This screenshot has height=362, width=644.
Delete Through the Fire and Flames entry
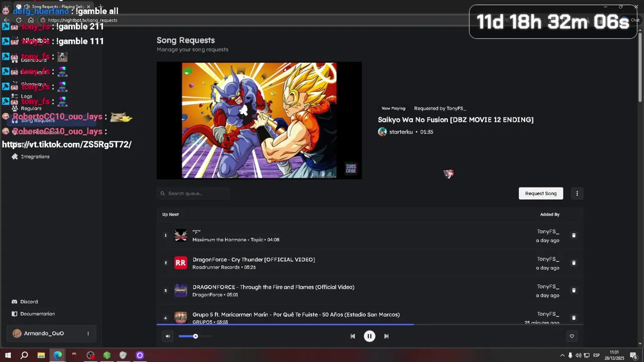pos(574,290)
